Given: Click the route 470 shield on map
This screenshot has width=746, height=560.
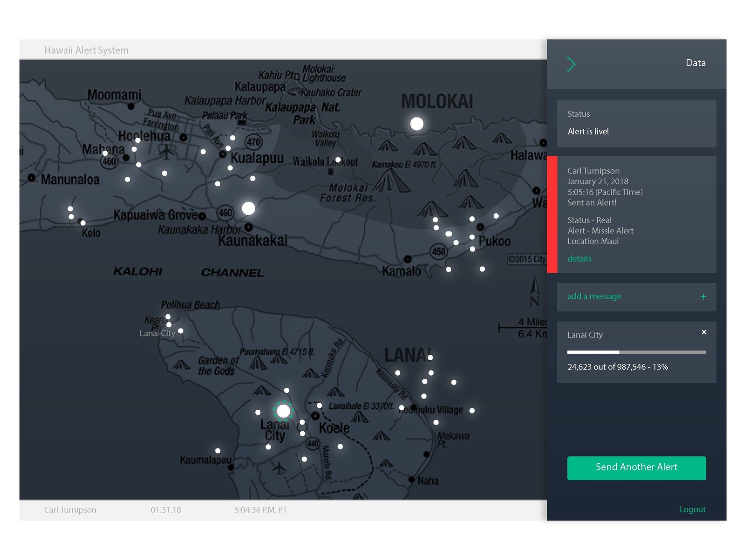Looking at the screenshot, I should pos(253,142).
